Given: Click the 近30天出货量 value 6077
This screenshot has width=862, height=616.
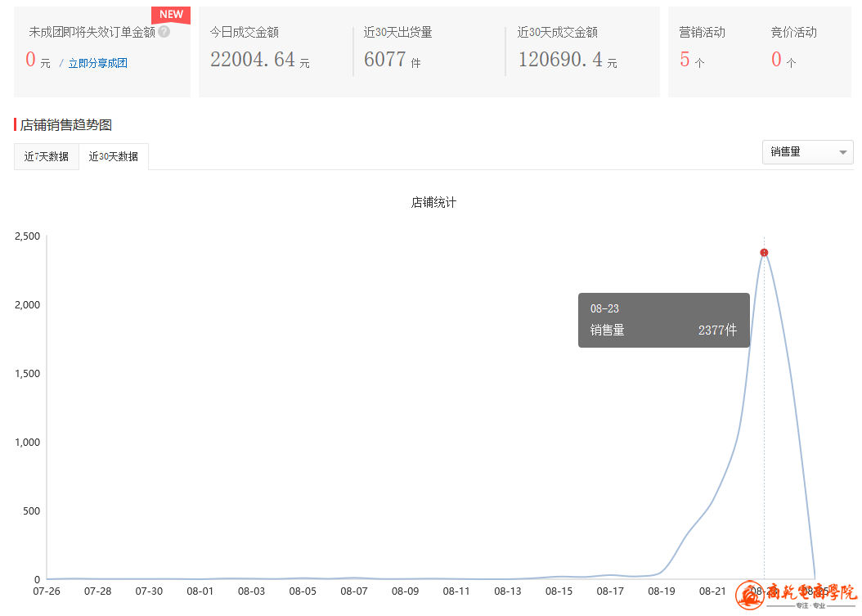Looking at the screenshot, I should [385, 60].
